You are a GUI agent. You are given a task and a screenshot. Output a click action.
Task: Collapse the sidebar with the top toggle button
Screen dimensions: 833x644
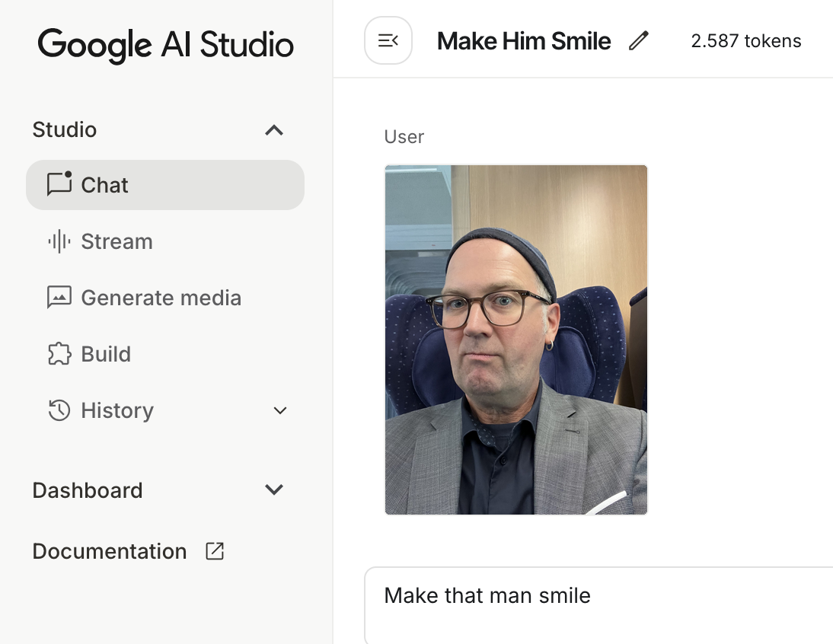pyautogui.click(x=388, y=40)
